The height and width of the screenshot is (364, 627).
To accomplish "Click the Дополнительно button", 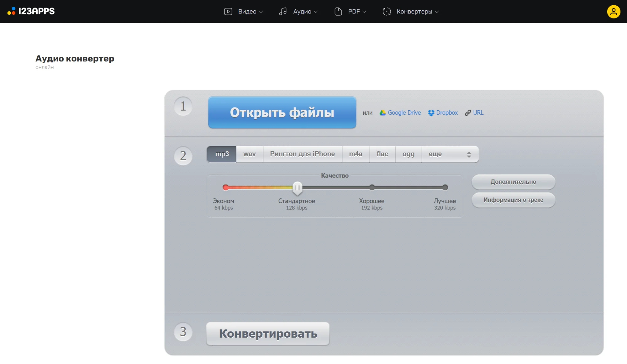I will coord(513,182).
